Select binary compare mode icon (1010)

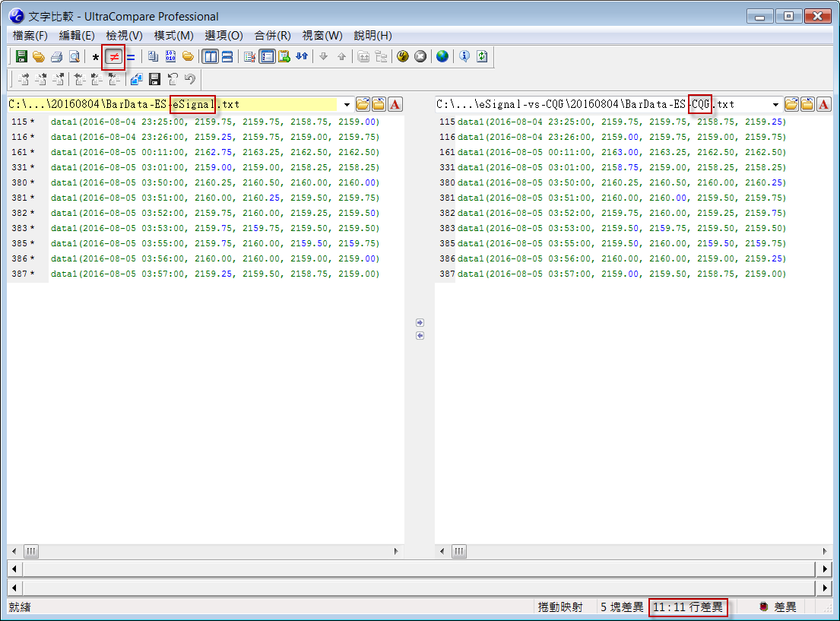170,56
